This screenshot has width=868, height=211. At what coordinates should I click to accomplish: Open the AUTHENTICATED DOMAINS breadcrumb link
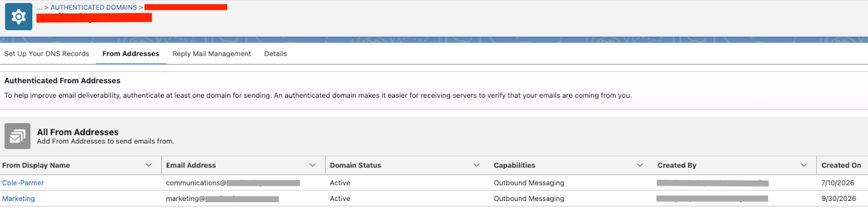[94, 7]
